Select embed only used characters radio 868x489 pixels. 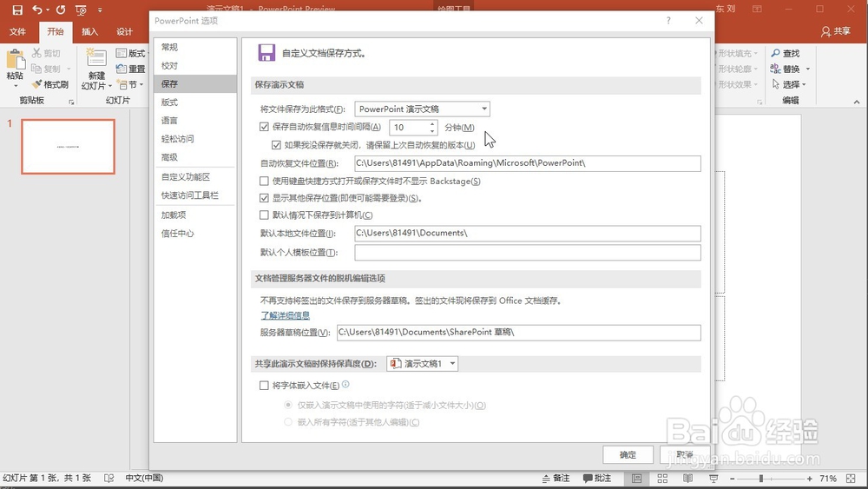pyautogui.click(x=288, y=405)
